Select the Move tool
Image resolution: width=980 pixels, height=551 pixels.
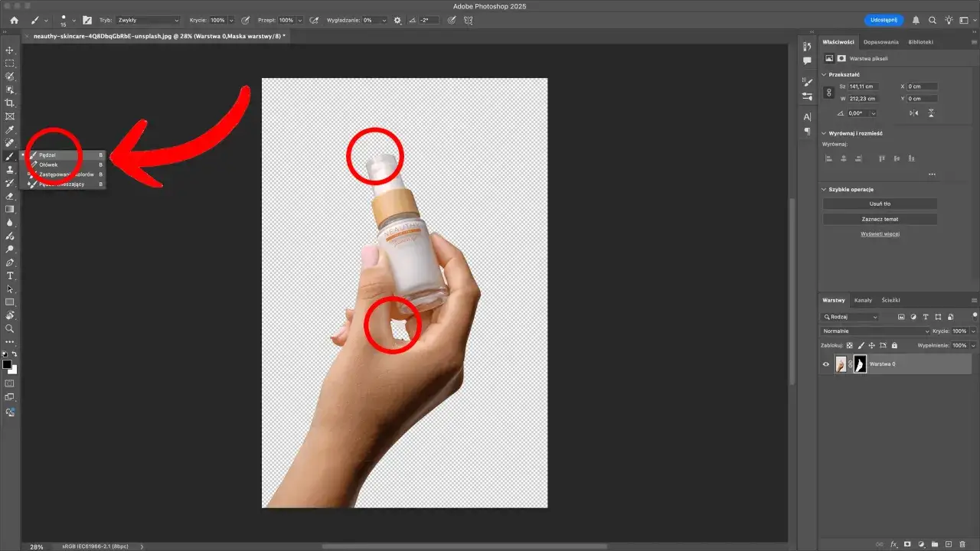pos(10,51)
